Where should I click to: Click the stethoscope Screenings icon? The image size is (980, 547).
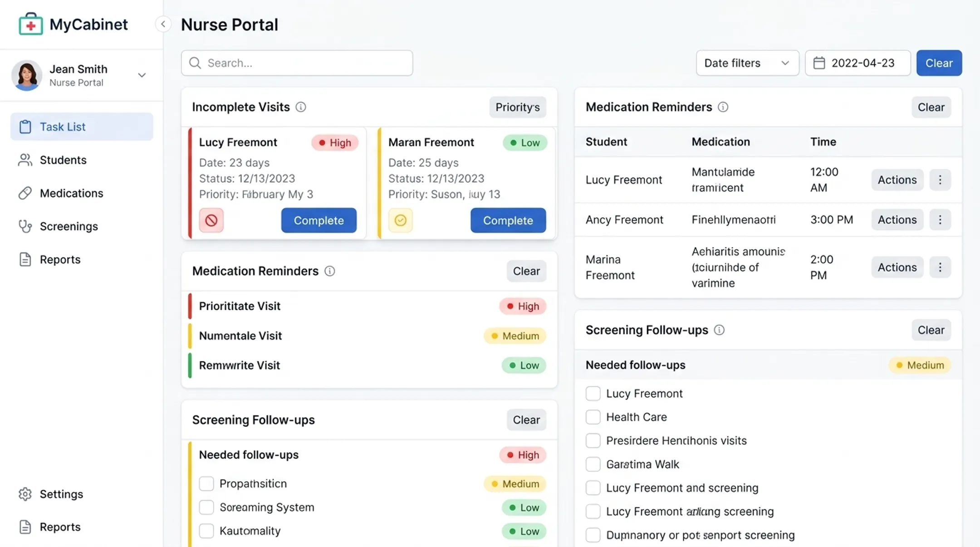click(25, 226)
